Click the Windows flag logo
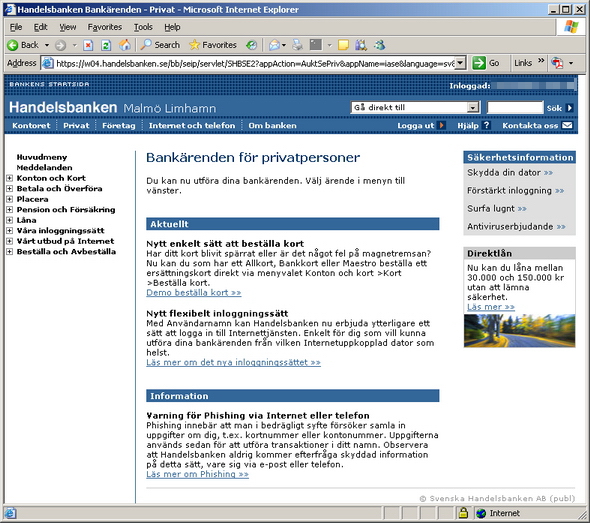 [571, 27]
